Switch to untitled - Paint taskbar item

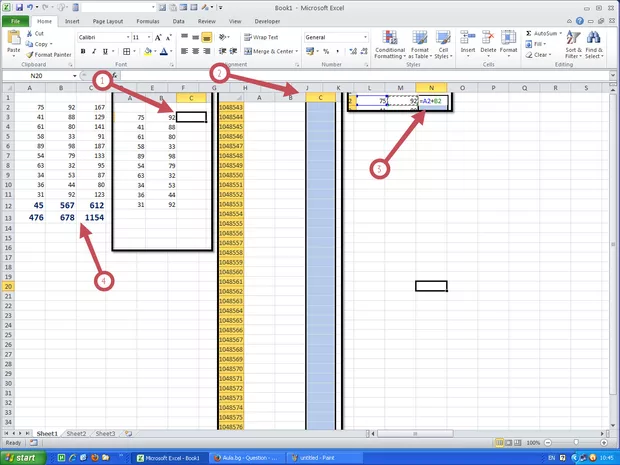tap(324, 458)
